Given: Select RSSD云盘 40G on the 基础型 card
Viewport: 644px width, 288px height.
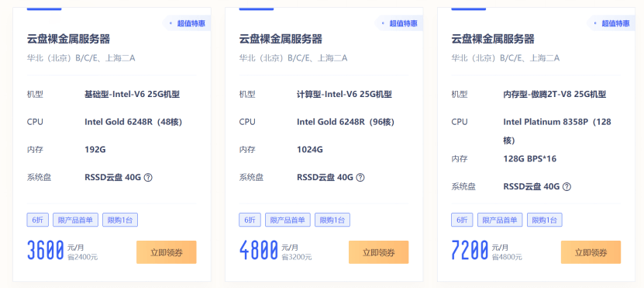Looking at the screenshot, I should (113, 178).
